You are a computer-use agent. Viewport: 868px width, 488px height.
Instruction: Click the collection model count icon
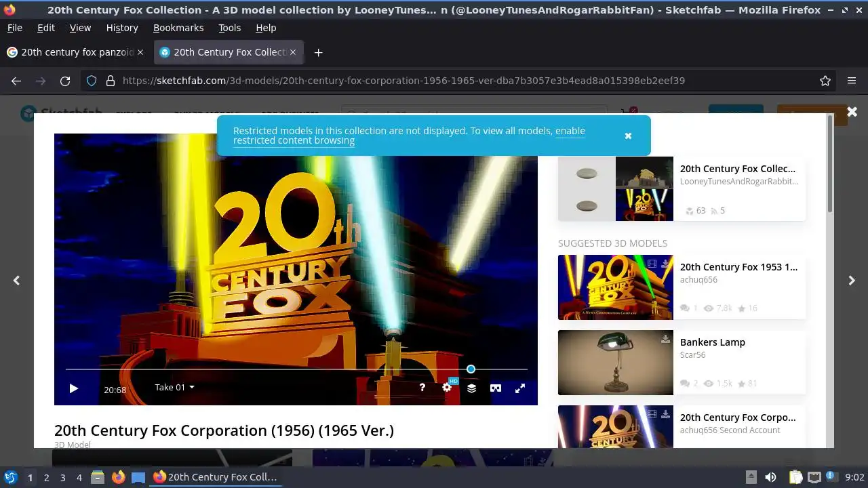(689, 211)
